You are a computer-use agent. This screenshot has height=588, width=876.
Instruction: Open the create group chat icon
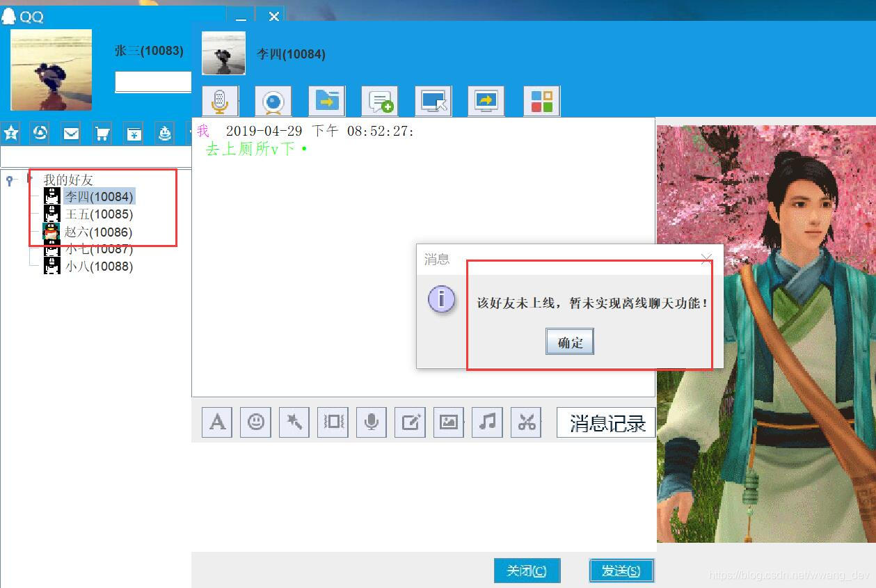click(380, 101)
